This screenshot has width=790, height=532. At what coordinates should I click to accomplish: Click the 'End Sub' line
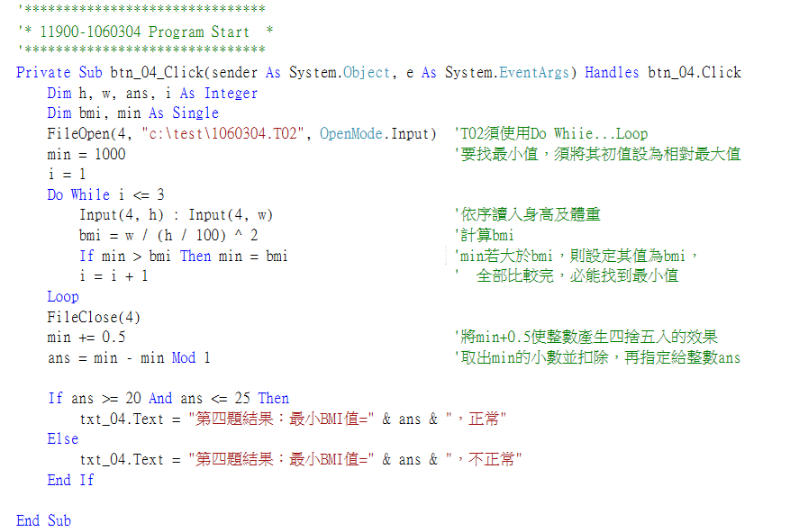(43, 520)
